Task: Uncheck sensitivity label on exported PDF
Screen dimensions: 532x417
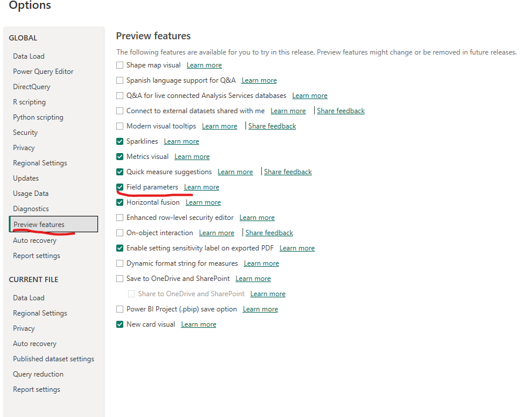Action: [119, 248]
